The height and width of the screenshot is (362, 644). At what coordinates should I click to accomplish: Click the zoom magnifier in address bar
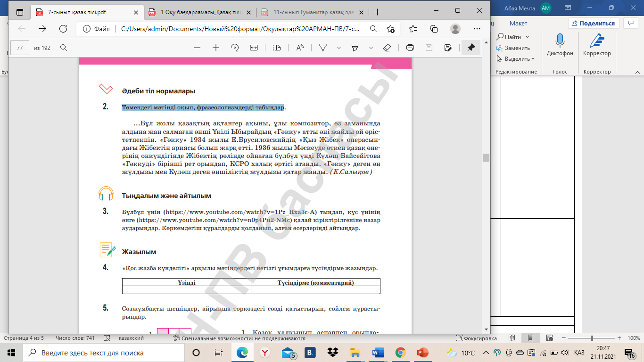(x=373, y=29)
